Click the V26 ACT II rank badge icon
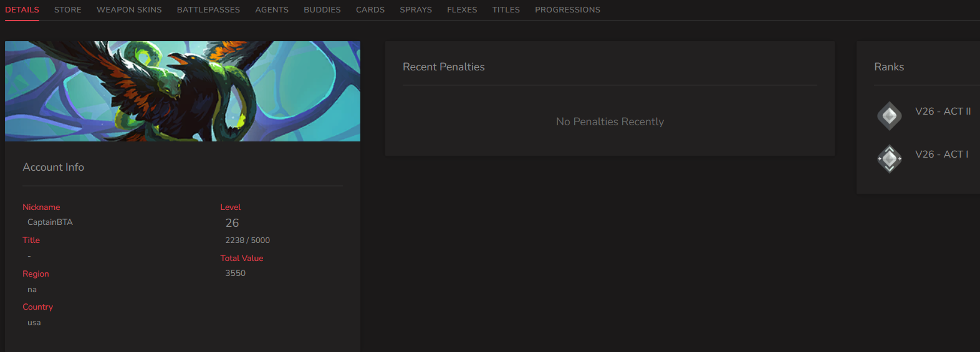The height and width of the screenshot is (352, 980). click(890, 116)
